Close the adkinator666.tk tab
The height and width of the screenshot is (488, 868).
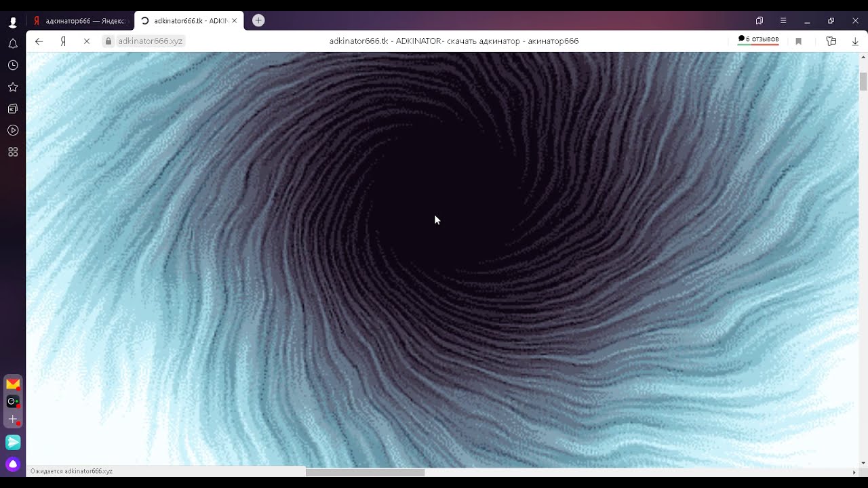click(235, 21)
